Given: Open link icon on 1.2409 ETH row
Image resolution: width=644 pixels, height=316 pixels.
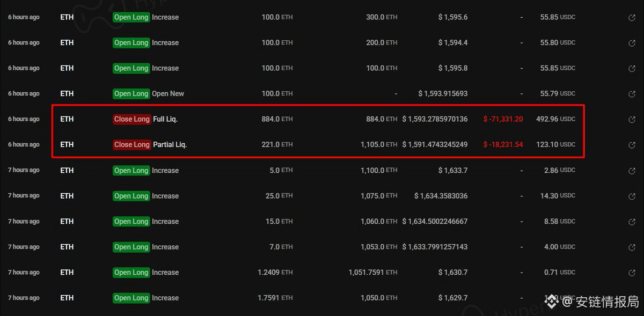Looking at the screenshot, I should (632, 273).
